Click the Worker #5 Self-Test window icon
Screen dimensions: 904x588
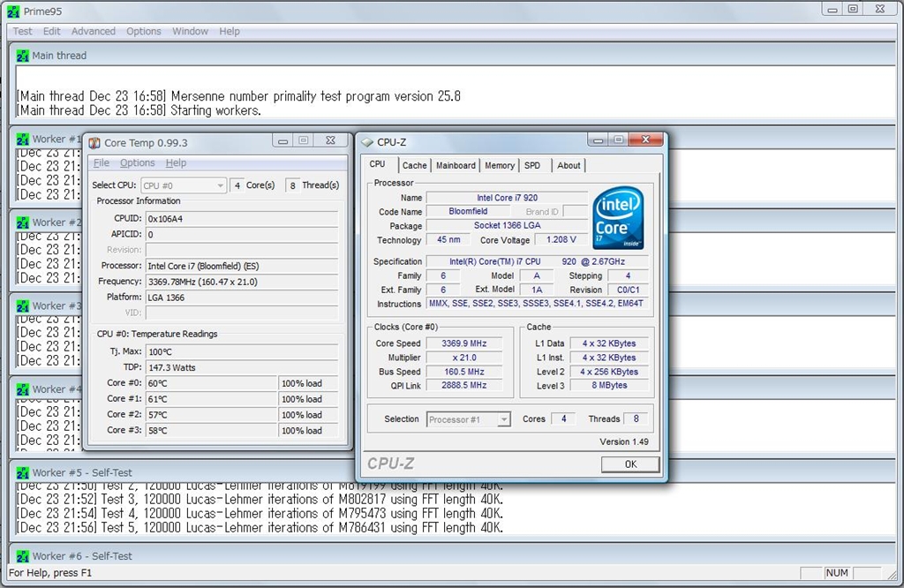point(24,472)
